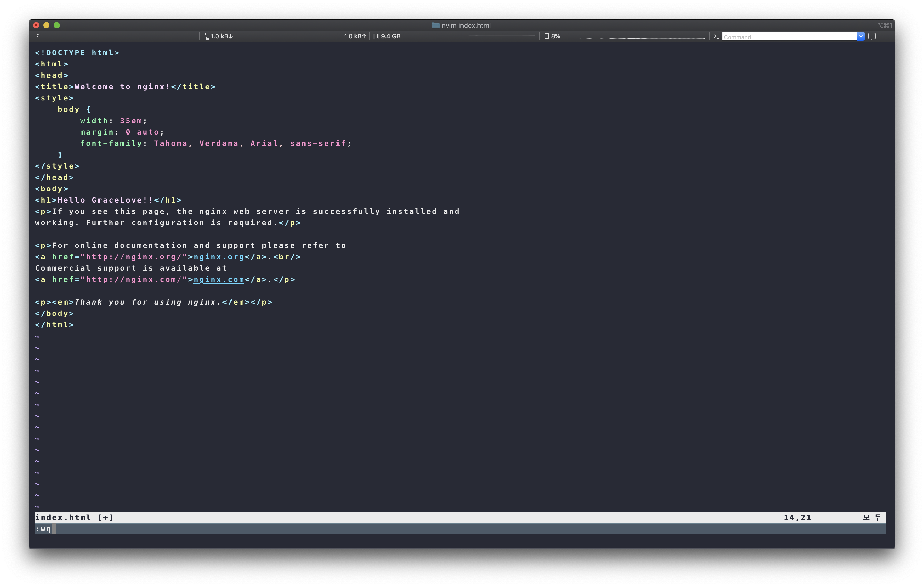This screenshot has width=924, height=587.
Task: Click the network throughput icon
Action: [206, 36]
